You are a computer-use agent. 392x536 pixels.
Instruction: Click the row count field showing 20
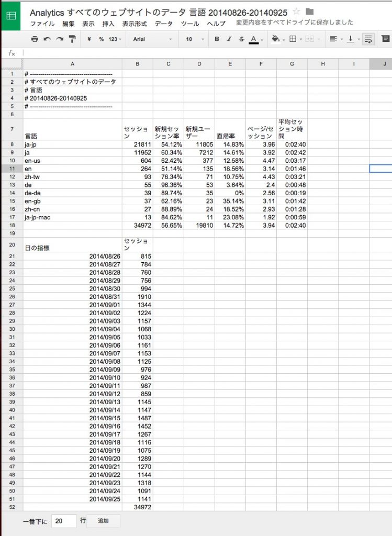tap(63, 521)
